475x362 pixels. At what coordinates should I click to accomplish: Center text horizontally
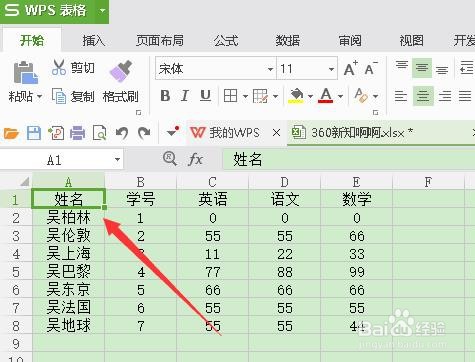pos(423,96)
